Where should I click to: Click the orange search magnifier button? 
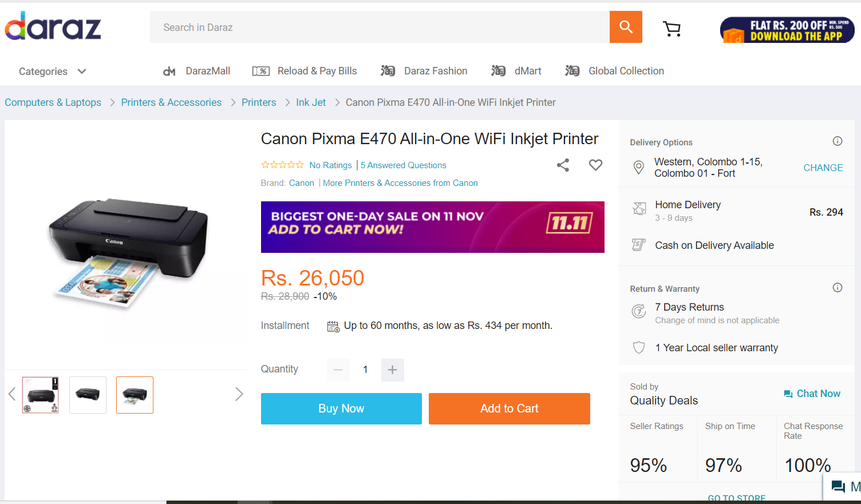tap(626, 27)
